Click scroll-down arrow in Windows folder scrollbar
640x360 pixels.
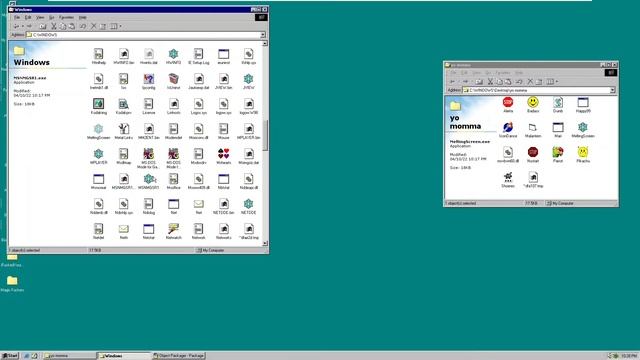pos(265,243)
